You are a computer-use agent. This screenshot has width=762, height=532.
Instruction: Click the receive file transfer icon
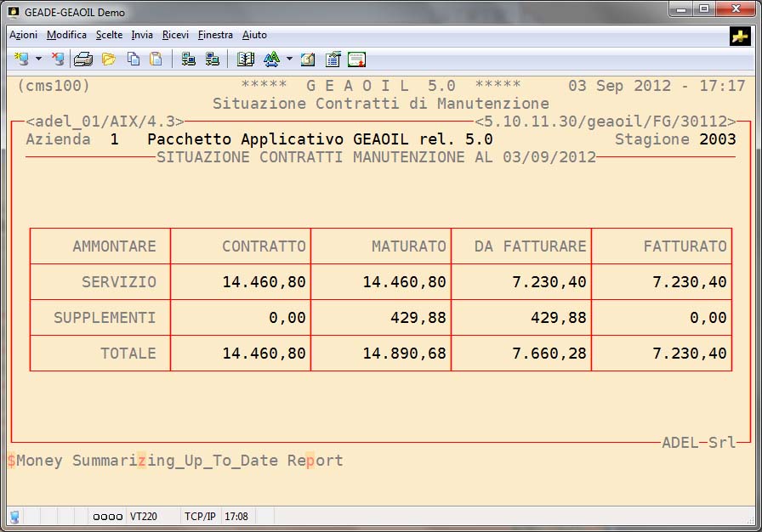(x=213, y=59)
